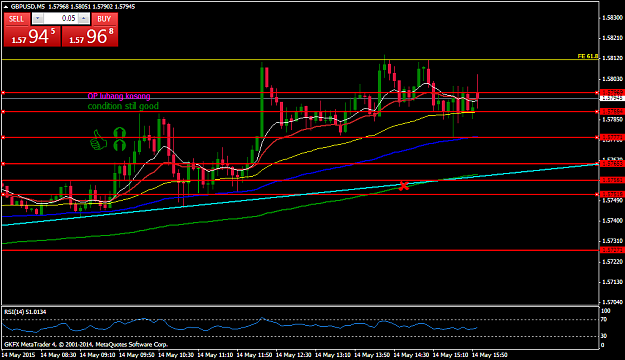Image resolution: width=625 pixels, height=360 pixels.
Task: Click the 'FE 61.8' Fibonacci label
Action: (x=588, y=57)
